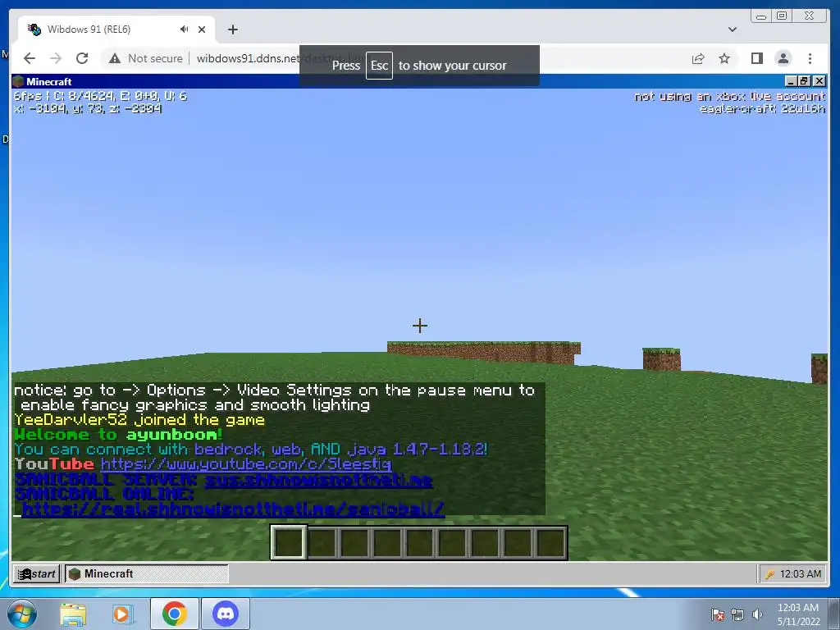840x630 pixels.
Task: Open the Chrome side panel icon
Action: [756, 58]
